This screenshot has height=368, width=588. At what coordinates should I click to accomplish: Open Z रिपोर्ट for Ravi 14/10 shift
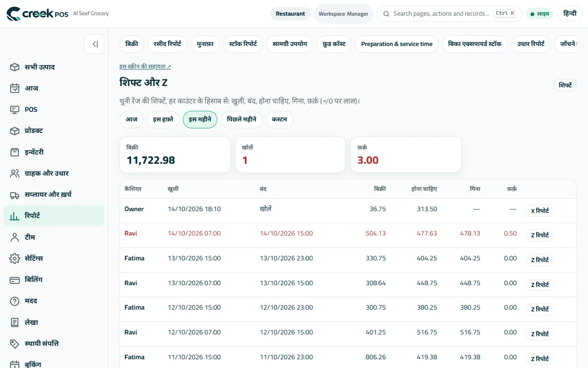pos(540,235)
